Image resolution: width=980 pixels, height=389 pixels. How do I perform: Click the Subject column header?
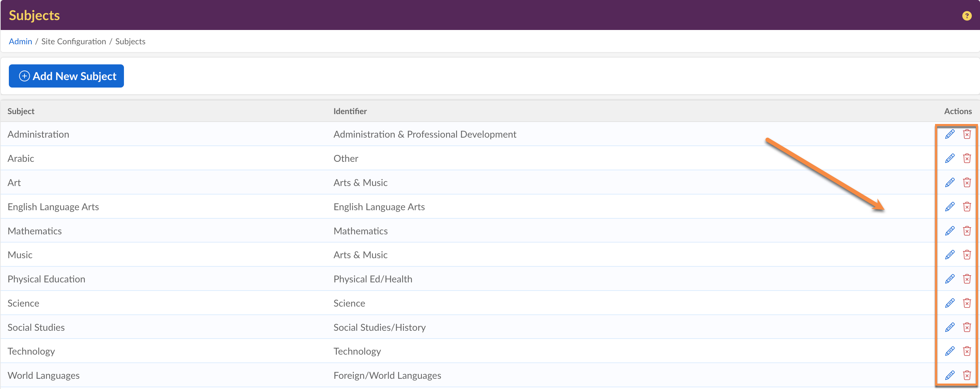point(21,111)
